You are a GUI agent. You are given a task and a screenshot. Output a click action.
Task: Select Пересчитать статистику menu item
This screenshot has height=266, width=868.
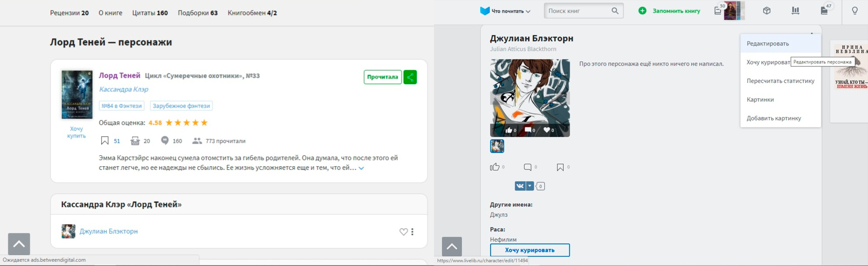[781, 81]
